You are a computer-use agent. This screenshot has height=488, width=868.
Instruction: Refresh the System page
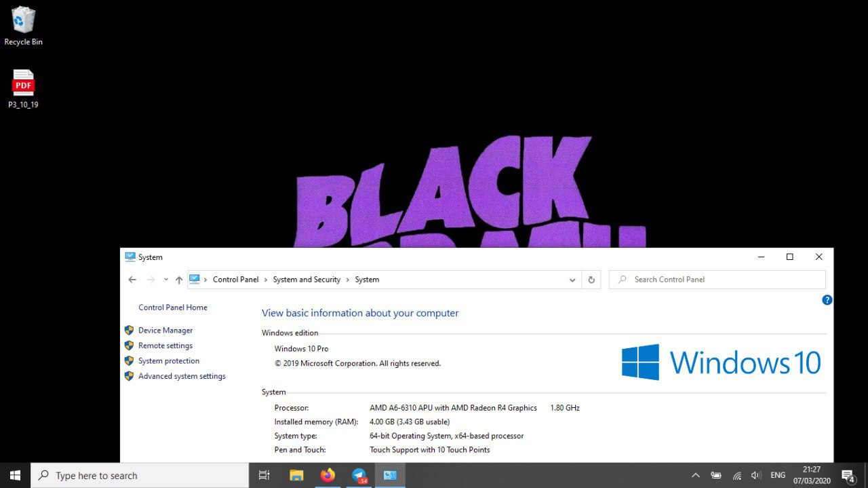tap(591, 280)
